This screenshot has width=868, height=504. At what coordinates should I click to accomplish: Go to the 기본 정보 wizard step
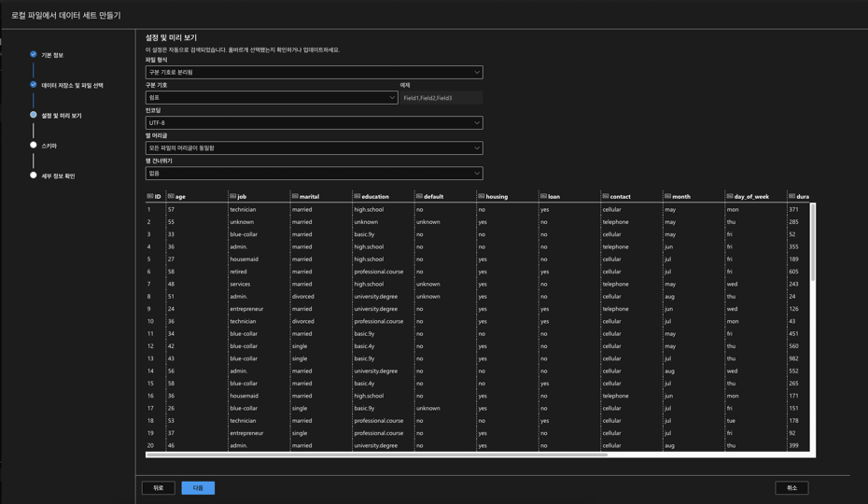point(52,55)
